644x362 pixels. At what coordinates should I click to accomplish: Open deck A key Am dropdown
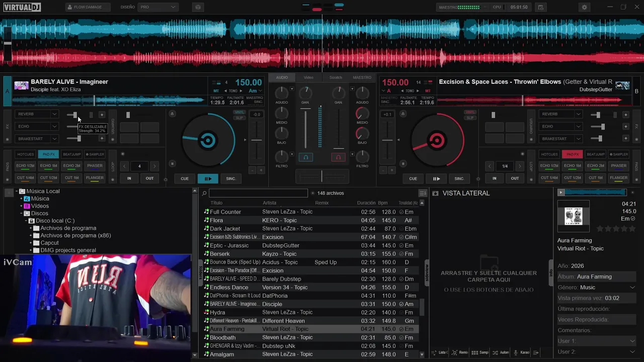(x=253, y=91)
